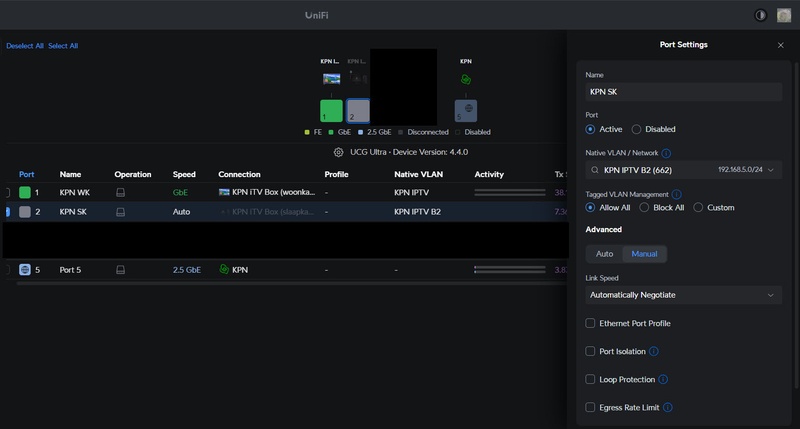Click KPN IPTV B2 VLAN cell
This screenshot has height=429, width=800.
[417, 212]
